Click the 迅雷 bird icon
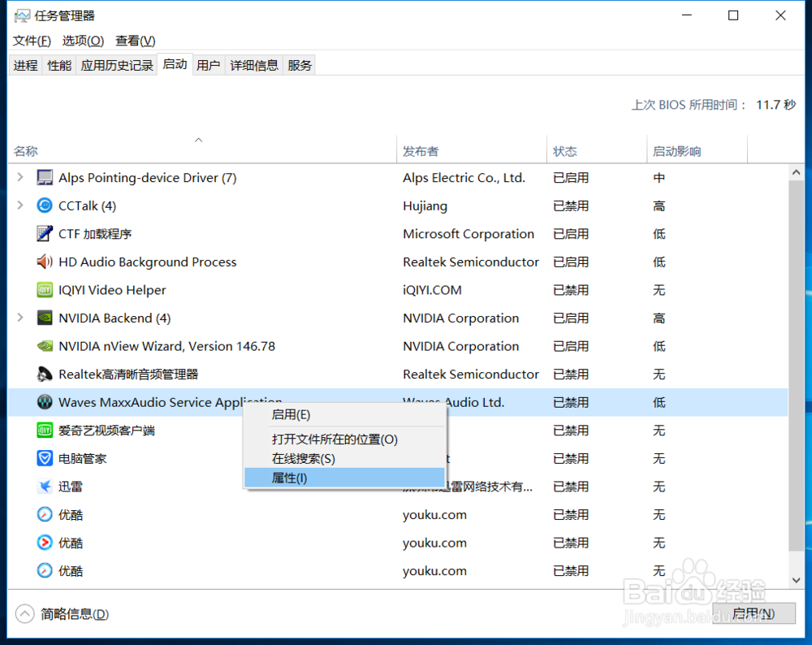Image resolution: width=812 pixels, height=645 pixels. [45, 486]
